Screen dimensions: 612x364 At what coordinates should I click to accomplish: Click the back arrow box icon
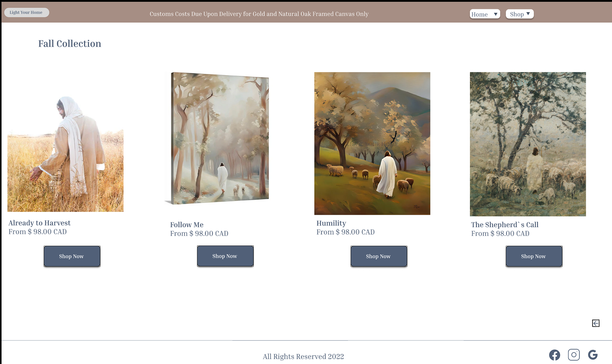pos(596,323)
